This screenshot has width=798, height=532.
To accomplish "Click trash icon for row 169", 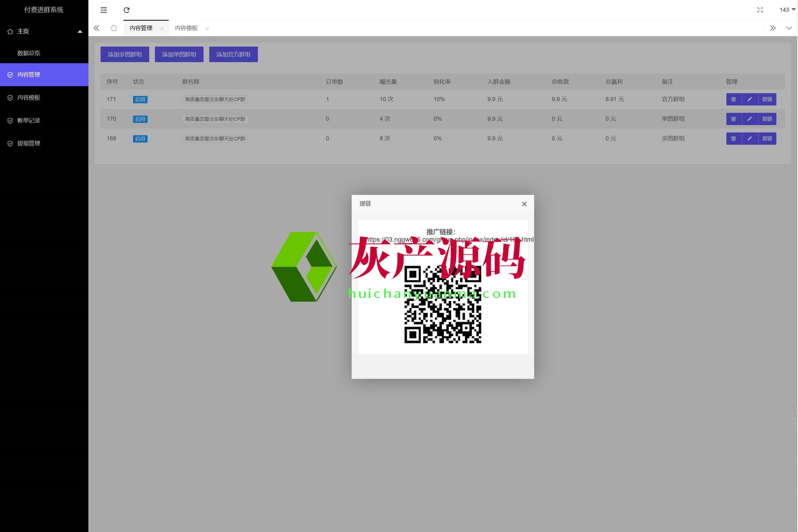I will coord(733,139).
